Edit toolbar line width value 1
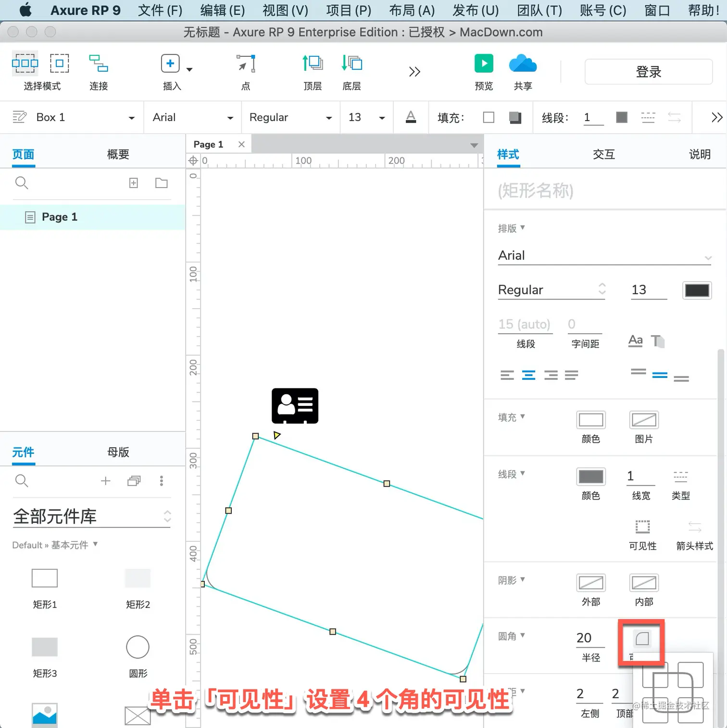The image size is (727, 728). tap(593, 117)
